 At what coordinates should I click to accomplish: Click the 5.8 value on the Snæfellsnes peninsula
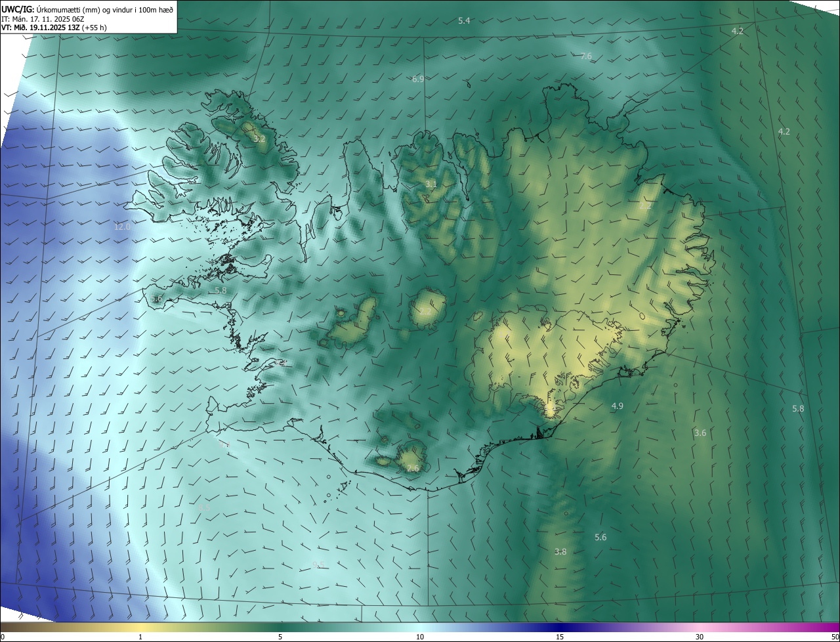[220, 290]
